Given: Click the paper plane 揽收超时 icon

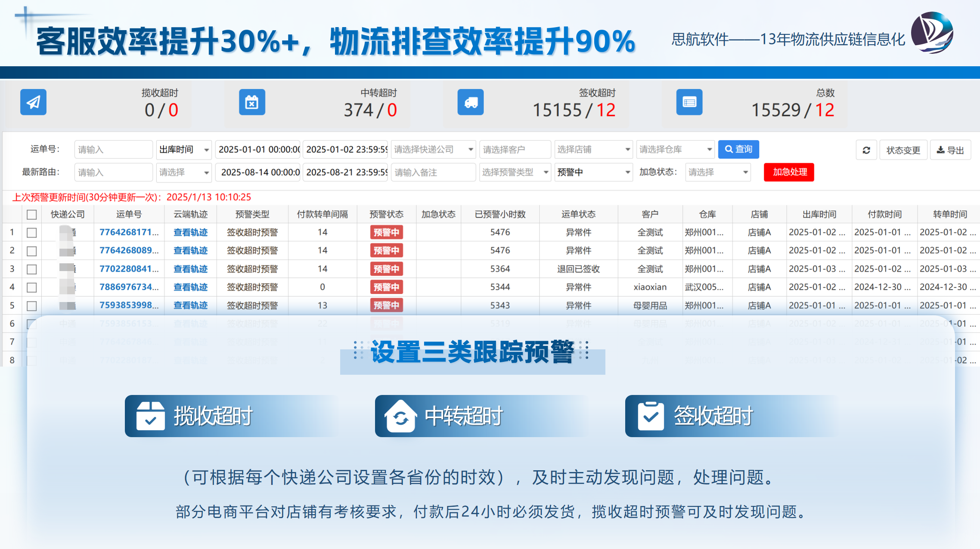Looking at the screenshot, I should 33,102.
